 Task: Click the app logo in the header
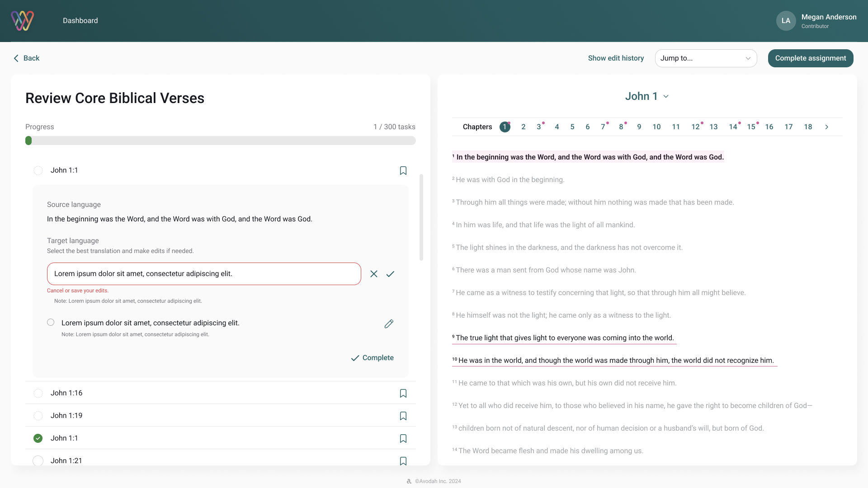click(22, 21)
